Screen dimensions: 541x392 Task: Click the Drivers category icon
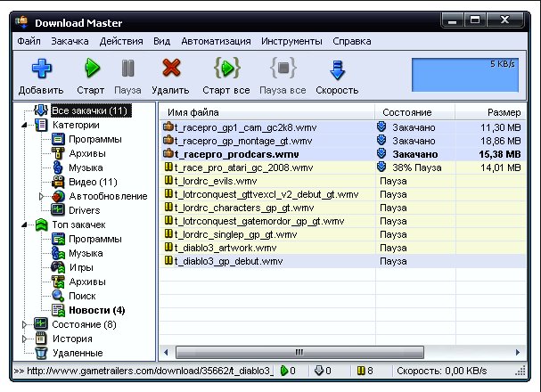58,210
